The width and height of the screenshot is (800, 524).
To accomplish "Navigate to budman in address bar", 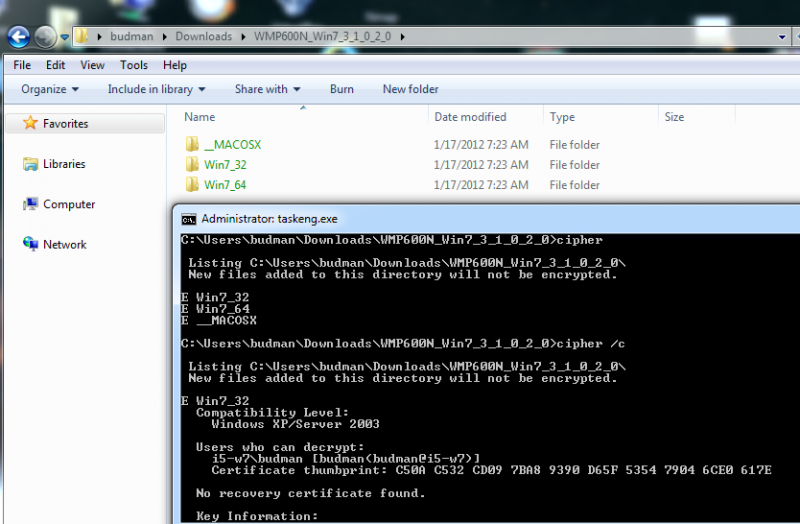I will pos(132,36).
